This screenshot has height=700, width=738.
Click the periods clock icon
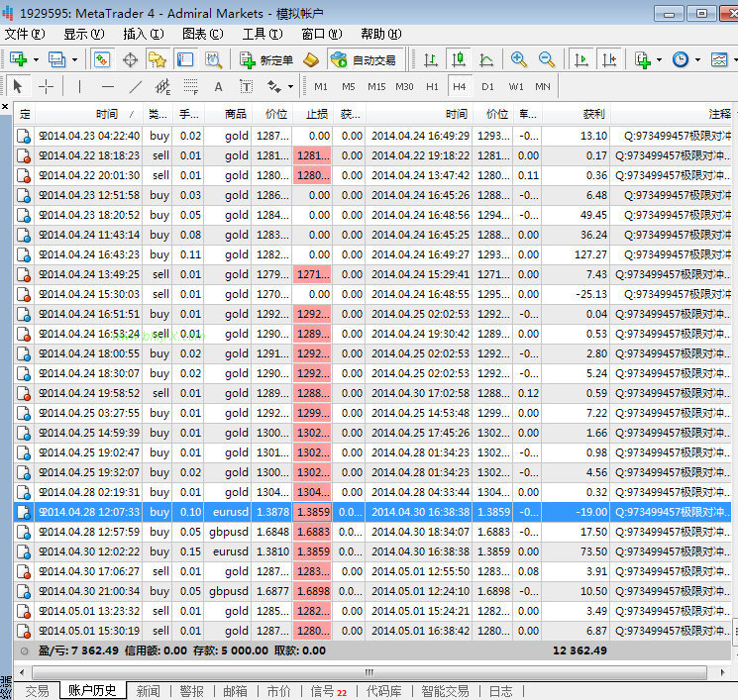coord(681,59)
